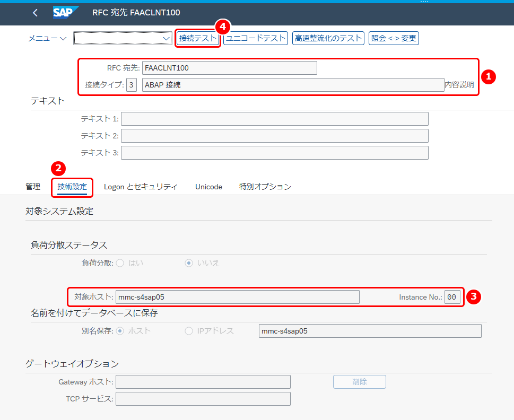The image size is (514, 420).
Task: Select いいえ for 負荷分散
Action: pyautogui.click(x=189, y=263)
